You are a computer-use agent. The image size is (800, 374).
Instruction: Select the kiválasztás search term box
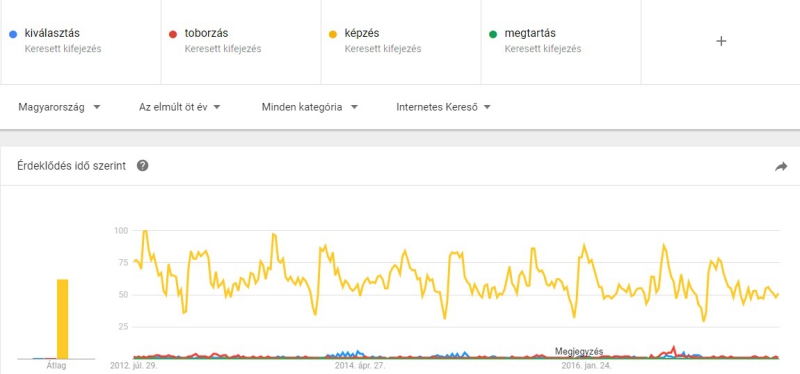[x=81, y=42]
